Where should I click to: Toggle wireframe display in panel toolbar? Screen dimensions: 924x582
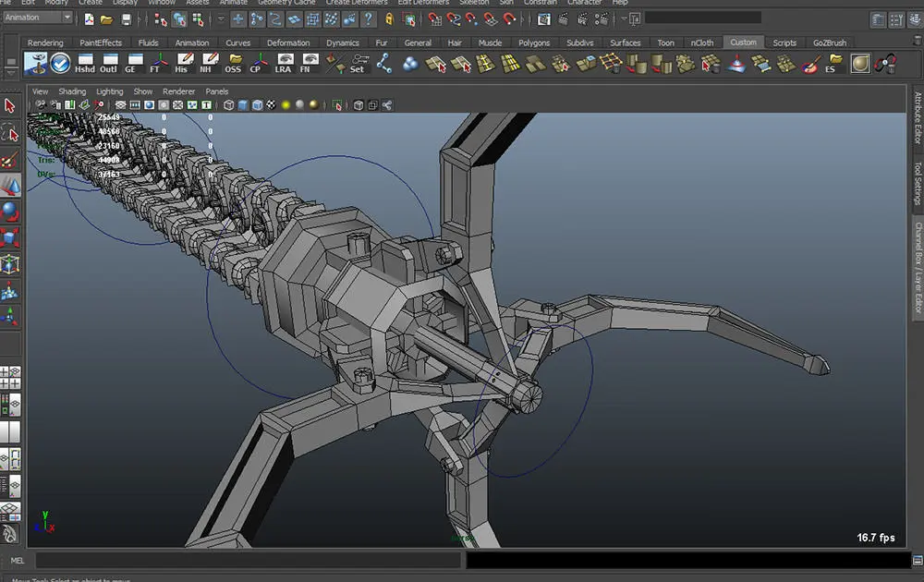(231, 105)
